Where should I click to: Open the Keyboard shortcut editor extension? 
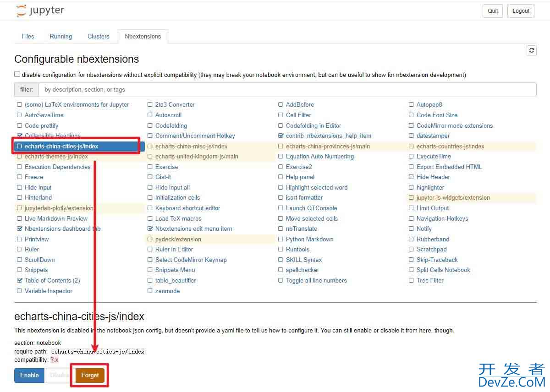click(188, 208)
